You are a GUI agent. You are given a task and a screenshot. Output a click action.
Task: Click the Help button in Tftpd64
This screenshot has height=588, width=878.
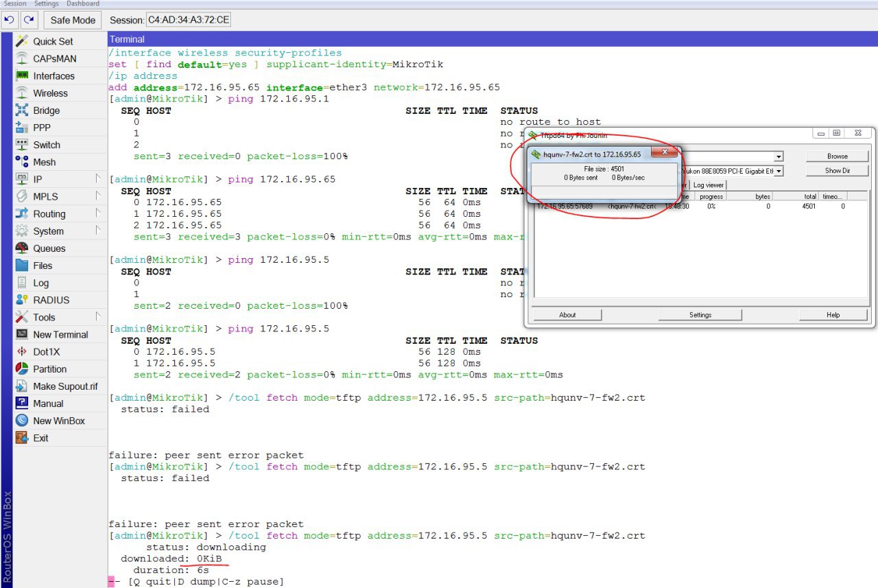click(x=833, y=315)
